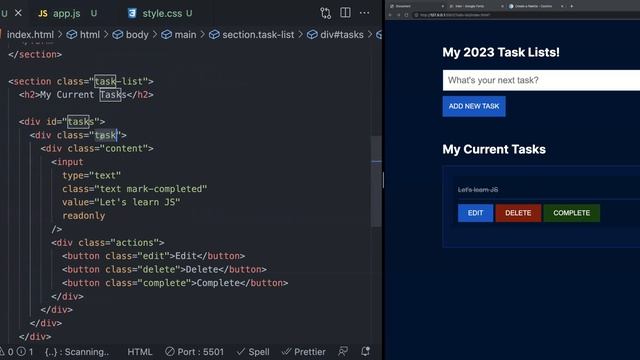Open the feedback icon in status bar
The height and width of the screenshot is (360, 640).
pyautogui.click(x=343, y=351)
